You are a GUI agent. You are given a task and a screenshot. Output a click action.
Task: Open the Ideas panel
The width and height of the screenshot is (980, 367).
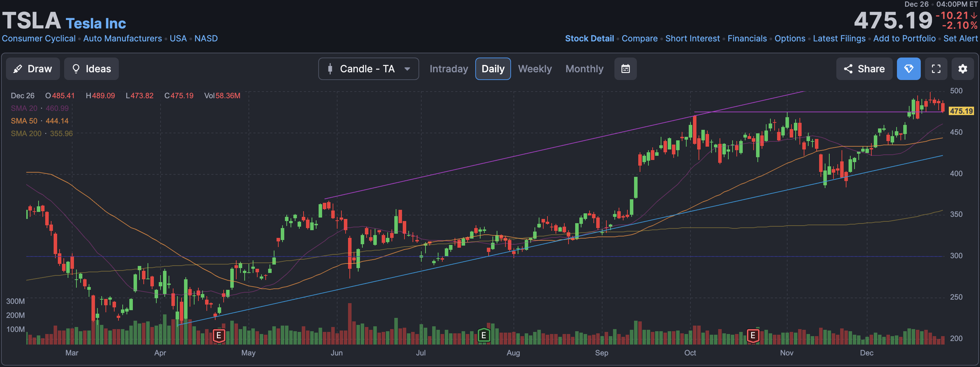[91, 69]
